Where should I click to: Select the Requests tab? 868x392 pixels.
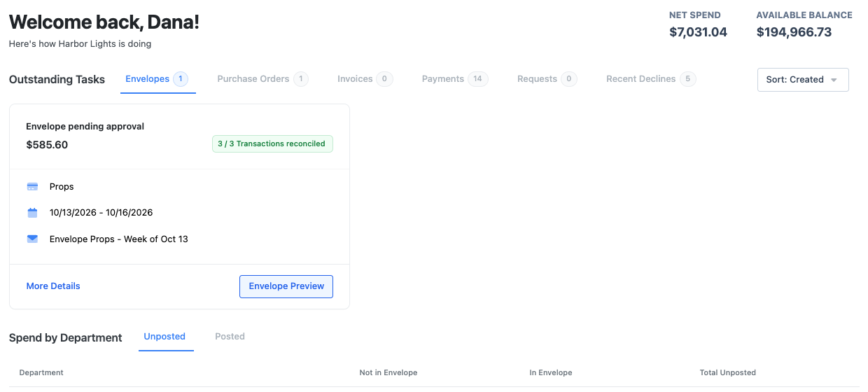pos(547,79)
